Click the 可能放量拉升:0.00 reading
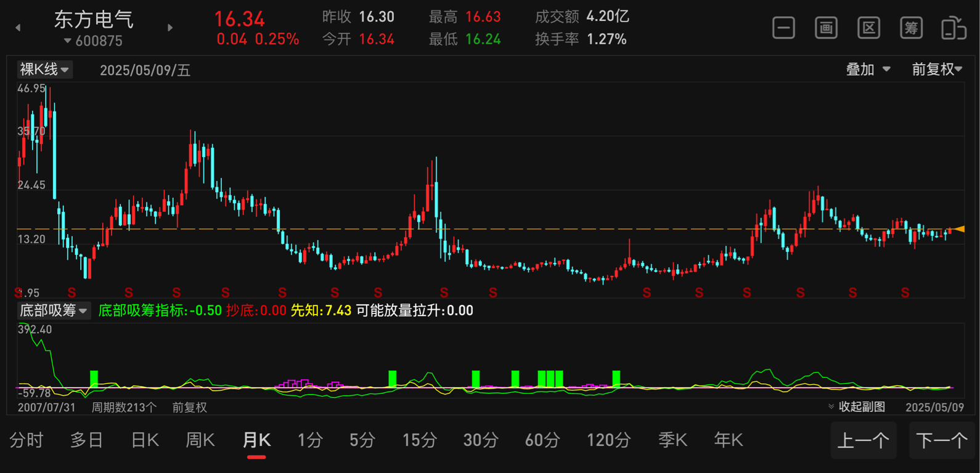Image resolution: width=980 pixels, height=473 pixels. [x=415, y=310]
